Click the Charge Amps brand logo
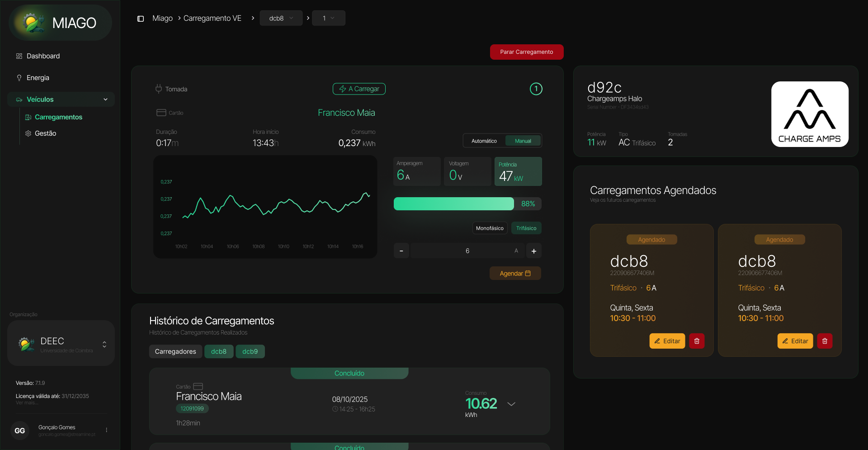 pos(809,114)
